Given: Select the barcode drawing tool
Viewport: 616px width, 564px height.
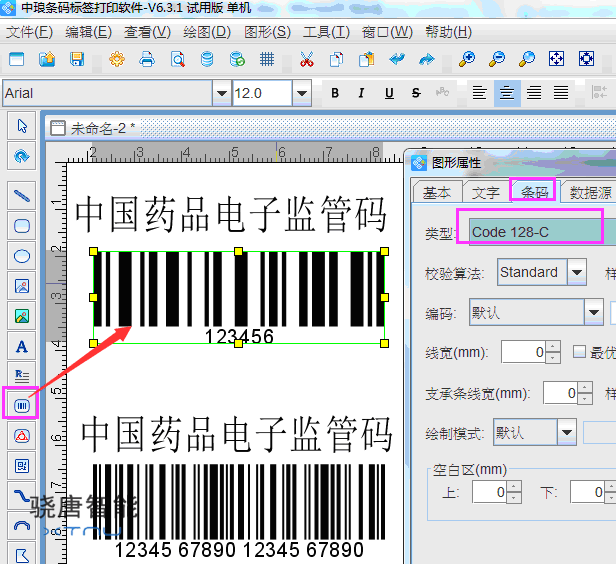Looking at the screenshot, I should click(22, 405).
